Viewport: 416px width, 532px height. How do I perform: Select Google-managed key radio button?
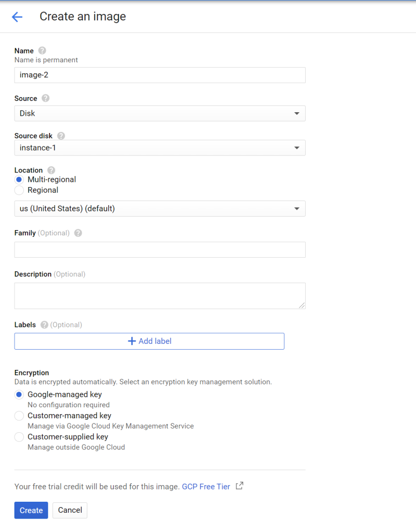(19, 394)
